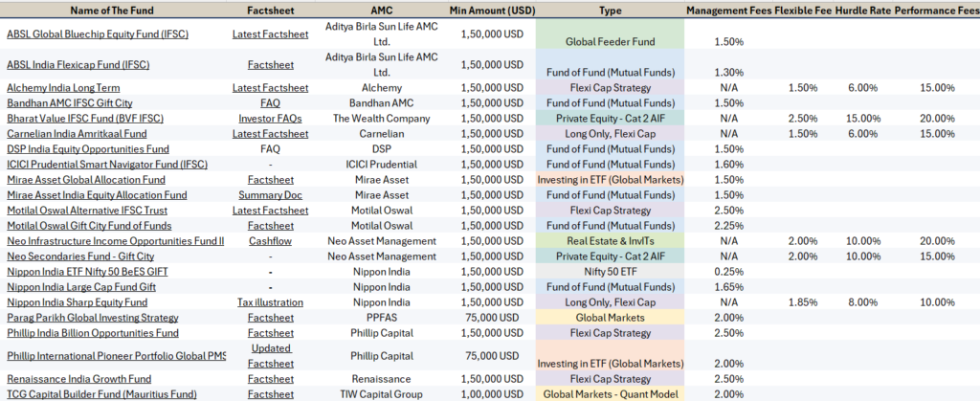Open ABSL Global Bluechip Equity Fund (IFSC) link
Viewport: 980px width, 401px height.
[98, 34]
